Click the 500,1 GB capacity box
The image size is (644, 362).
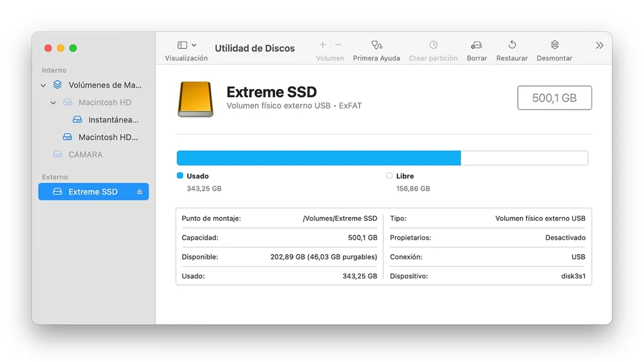(x=554, y=98)
